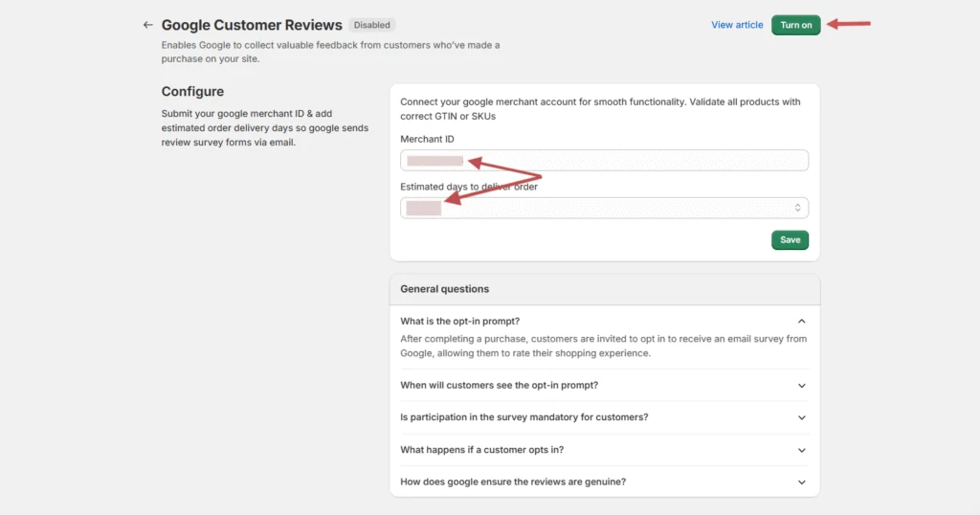Click the General questions section header

tap(444, 289)
